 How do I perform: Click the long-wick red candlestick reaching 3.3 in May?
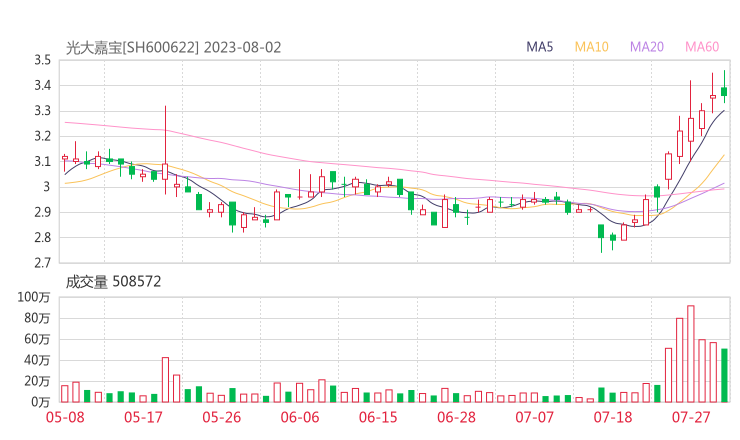(x=165, y=150)
